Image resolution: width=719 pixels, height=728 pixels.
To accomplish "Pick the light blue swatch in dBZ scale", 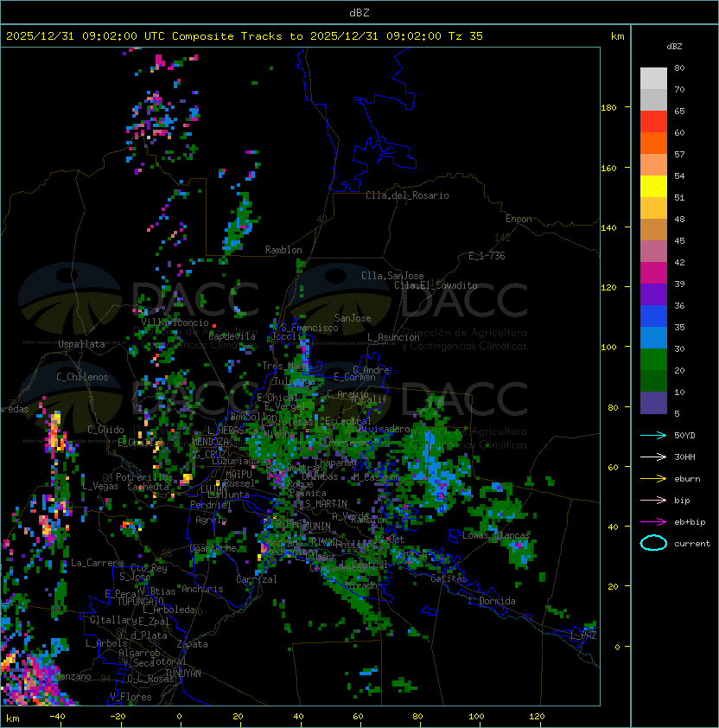I will [x=653, y=338].
